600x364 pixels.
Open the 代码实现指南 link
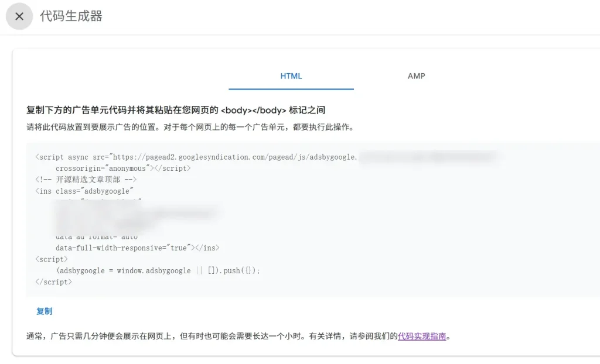point(422,336)
